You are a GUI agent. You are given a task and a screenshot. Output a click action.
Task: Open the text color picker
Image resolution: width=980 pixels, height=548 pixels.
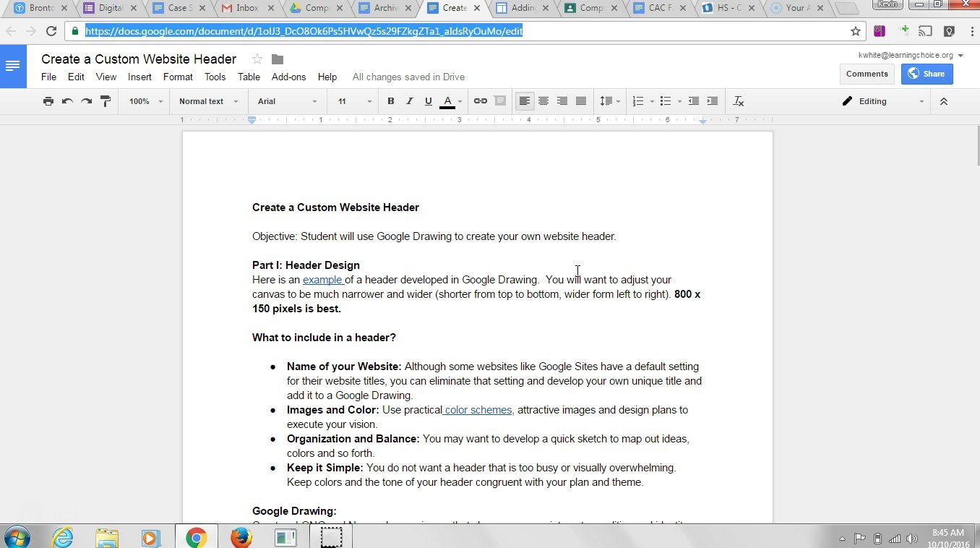coord(448,101)
